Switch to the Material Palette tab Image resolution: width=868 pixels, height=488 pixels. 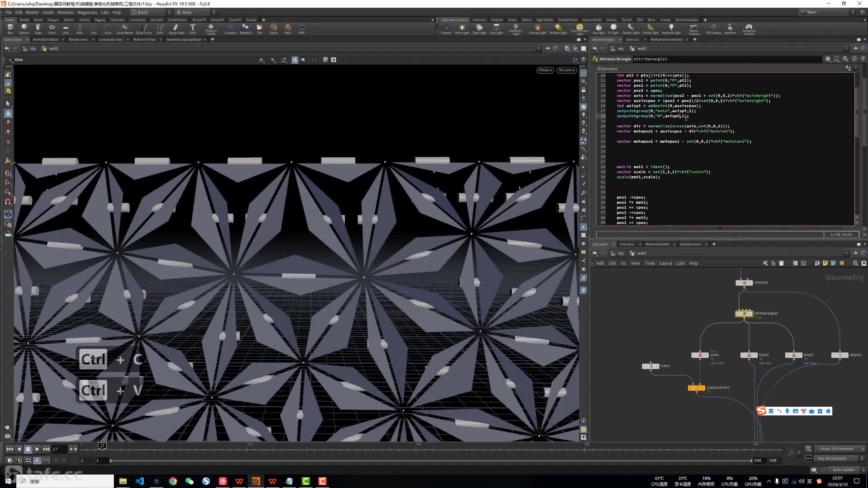(657, 244)
